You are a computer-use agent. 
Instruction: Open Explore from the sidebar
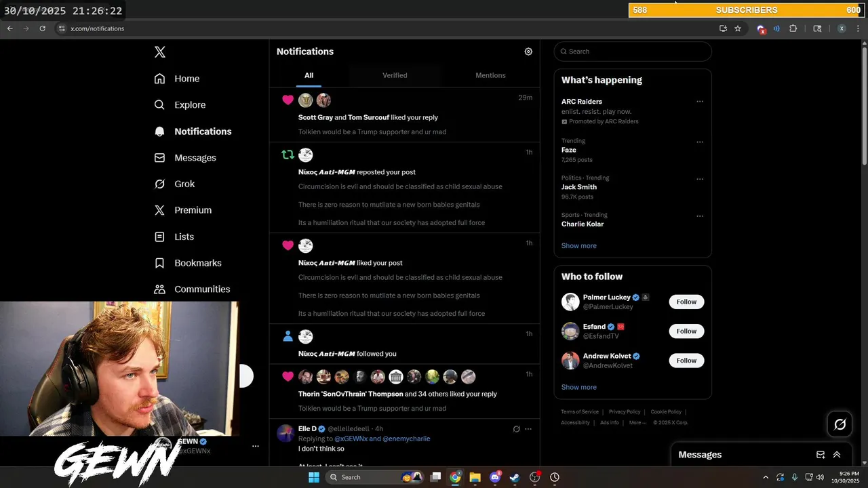(x=180, y=105)
